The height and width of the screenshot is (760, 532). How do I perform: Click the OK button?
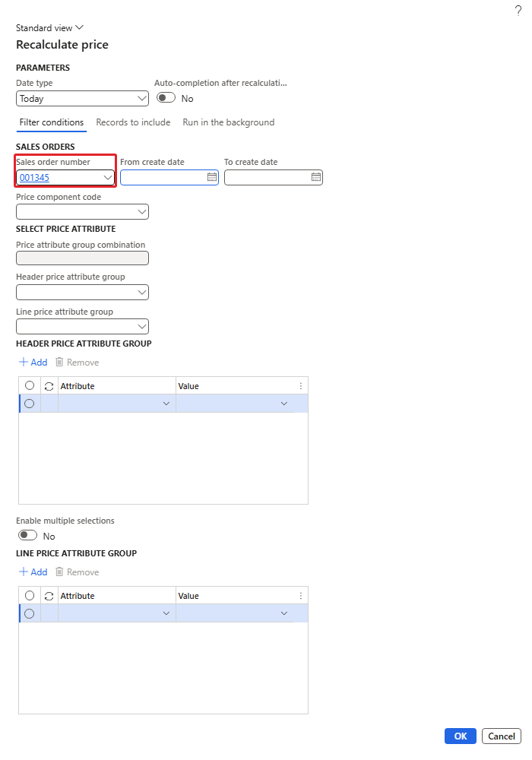[461, 736]
